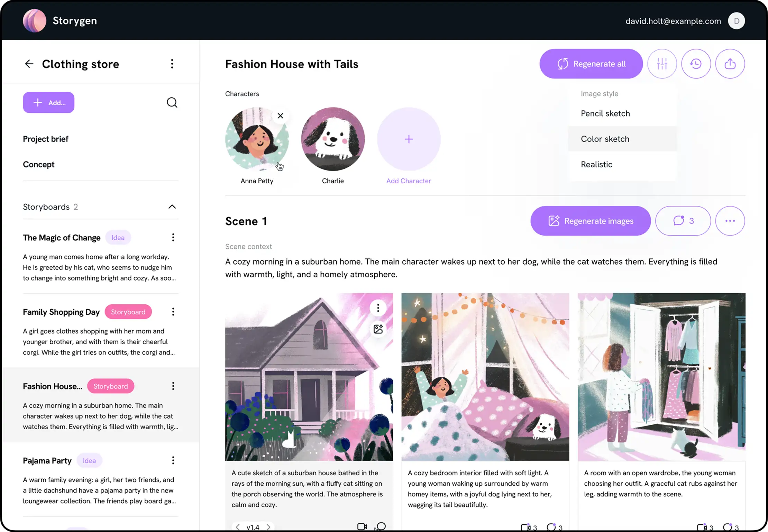768x532 pixels.
Task: Open the three-dot menu on the house image
Action: 378,308
